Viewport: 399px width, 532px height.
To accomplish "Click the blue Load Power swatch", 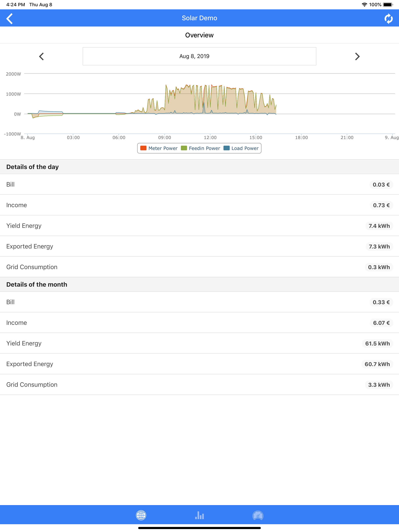I will (226, 148).
